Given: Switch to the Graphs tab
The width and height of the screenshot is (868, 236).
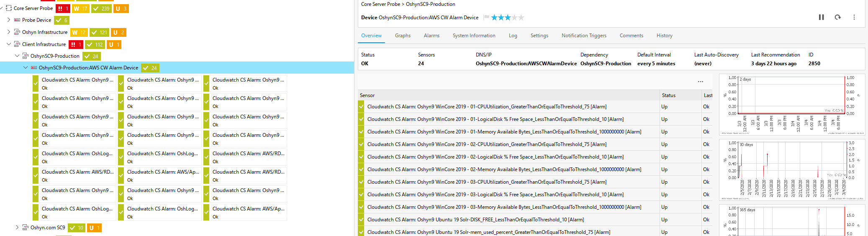Looking at the screenshot, I should point(403,36).
